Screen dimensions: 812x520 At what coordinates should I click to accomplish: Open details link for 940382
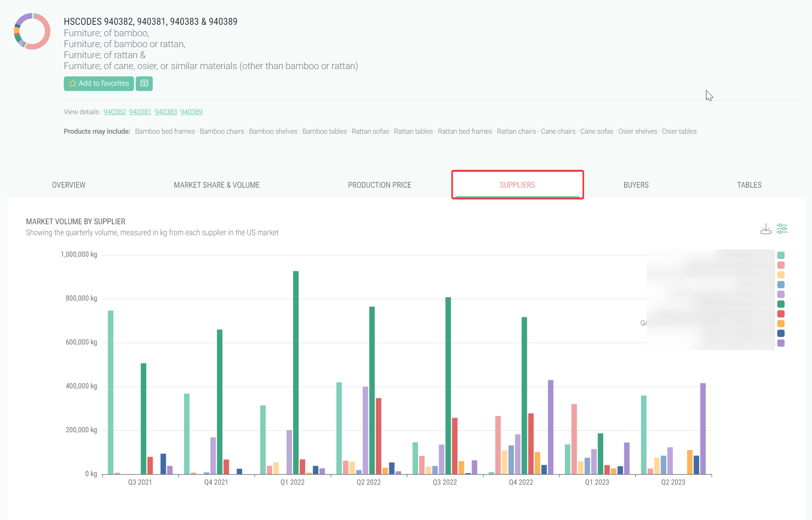(x=115, y=112)
